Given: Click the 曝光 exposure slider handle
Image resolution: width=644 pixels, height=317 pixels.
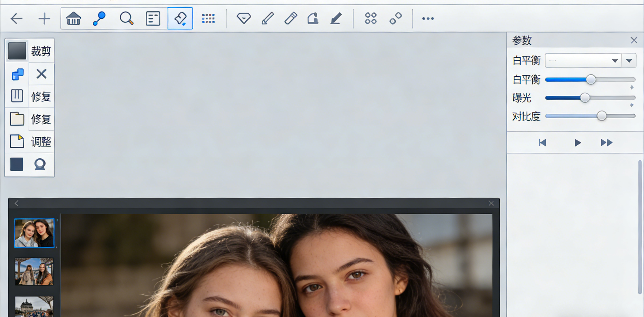Looking at the screenshot, I should click(x=585, y=98).
